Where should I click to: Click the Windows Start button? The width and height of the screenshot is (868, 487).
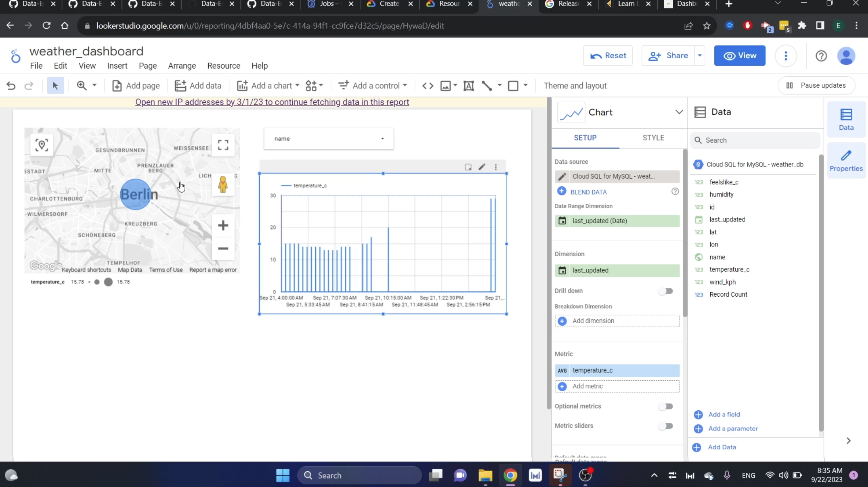282,475
